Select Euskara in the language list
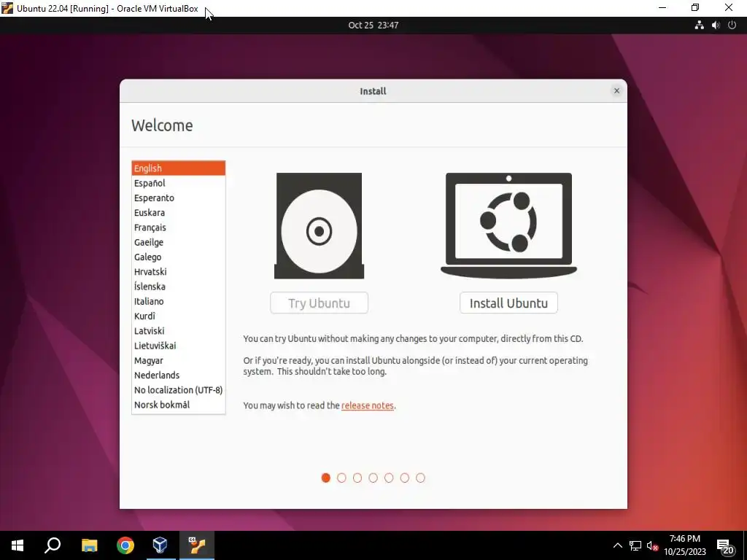 [x=178, y=212]
